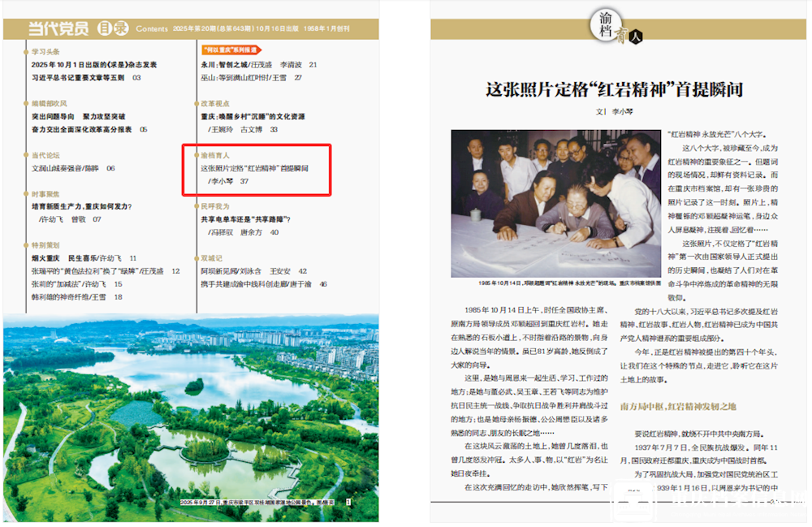
Task: Click the historical photo of people signing calligraphy
Action: tap(555, 201)
